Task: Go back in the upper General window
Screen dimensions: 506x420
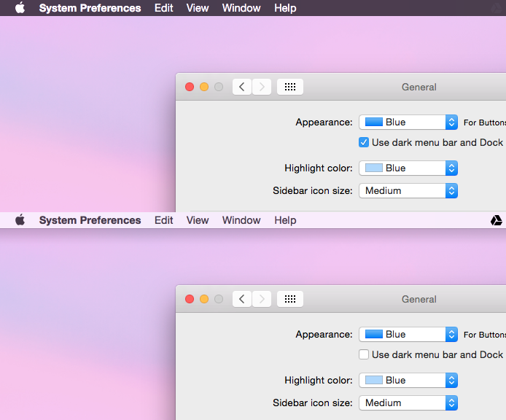Action: (242, 87)
